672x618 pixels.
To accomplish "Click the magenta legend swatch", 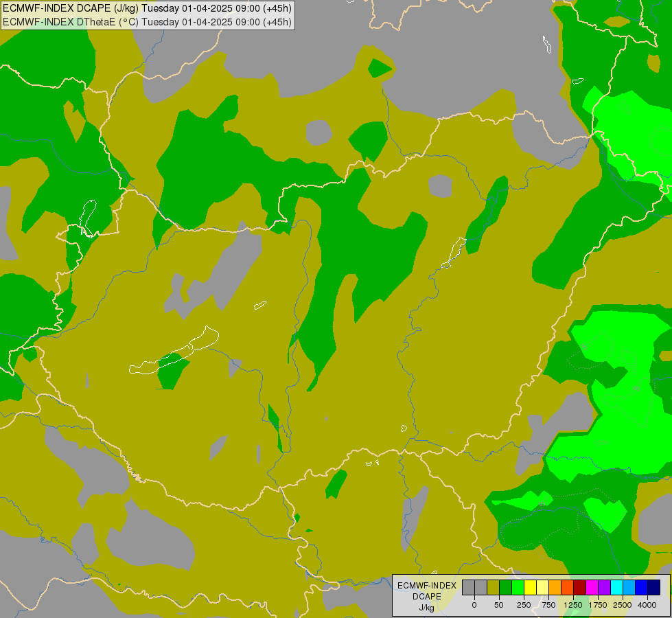I will tap(592, 587).
